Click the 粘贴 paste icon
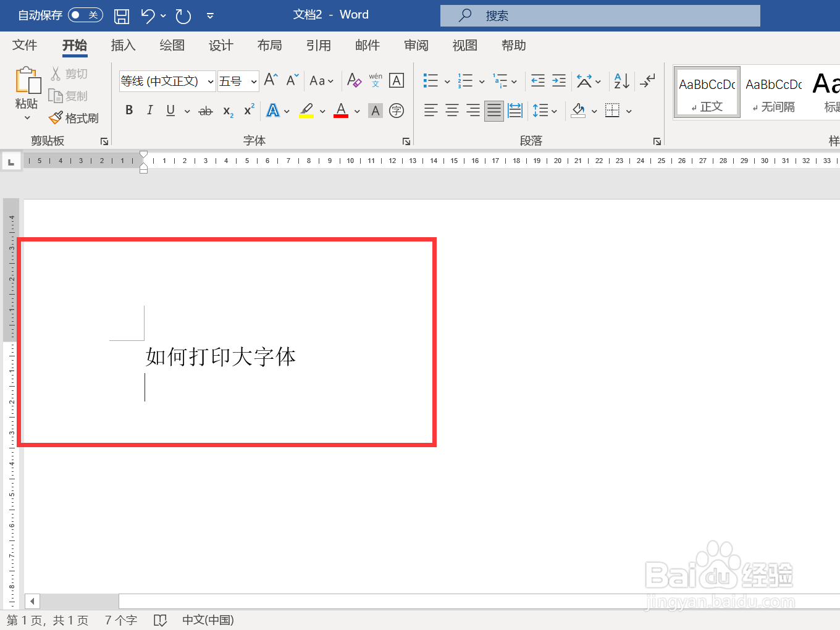 [x=28, y=80]
